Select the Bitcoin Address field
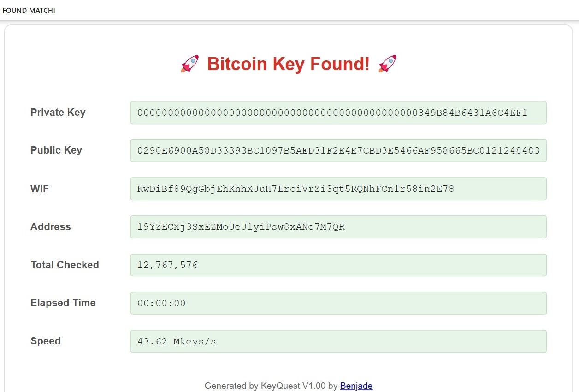Screen dimensions: 579x392 pos(338,226)
